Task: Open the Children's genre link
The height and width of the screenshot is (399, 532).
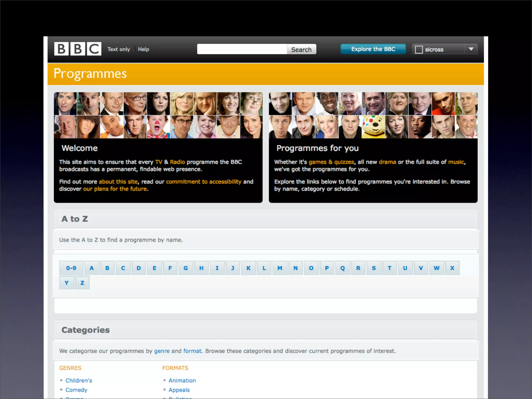Action: click(x=79, y=380)
